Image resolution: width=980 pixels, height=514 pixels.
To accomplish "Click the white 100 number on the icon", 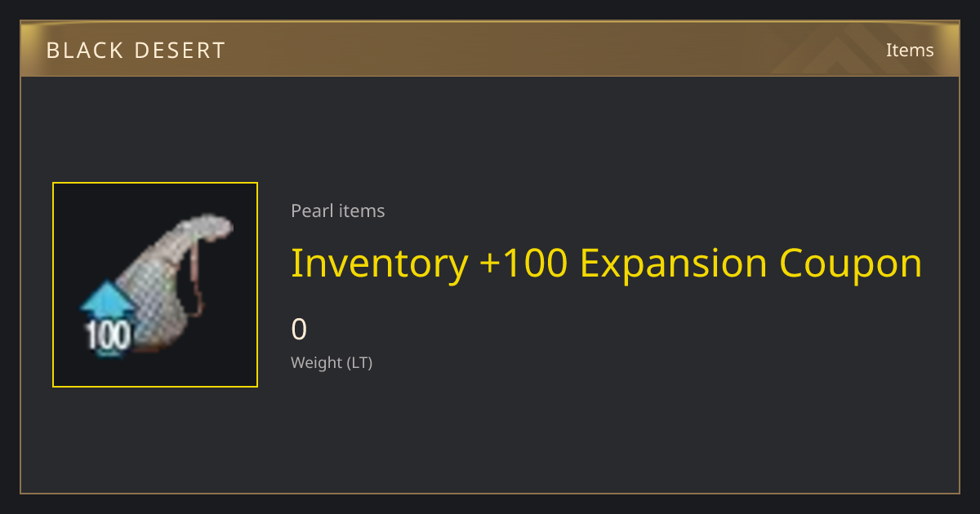I will point(108,336).
